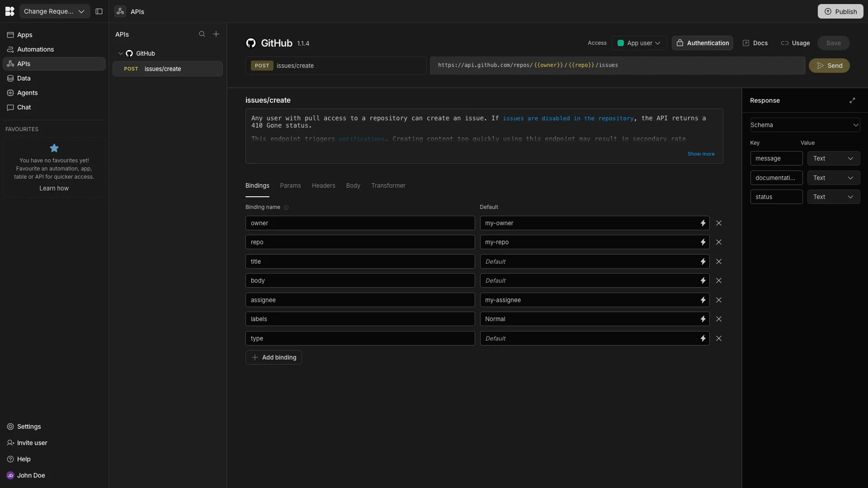Collapse the GitHub tree node
The height and width of the screenshot is (488, 868).
point(121,53)
